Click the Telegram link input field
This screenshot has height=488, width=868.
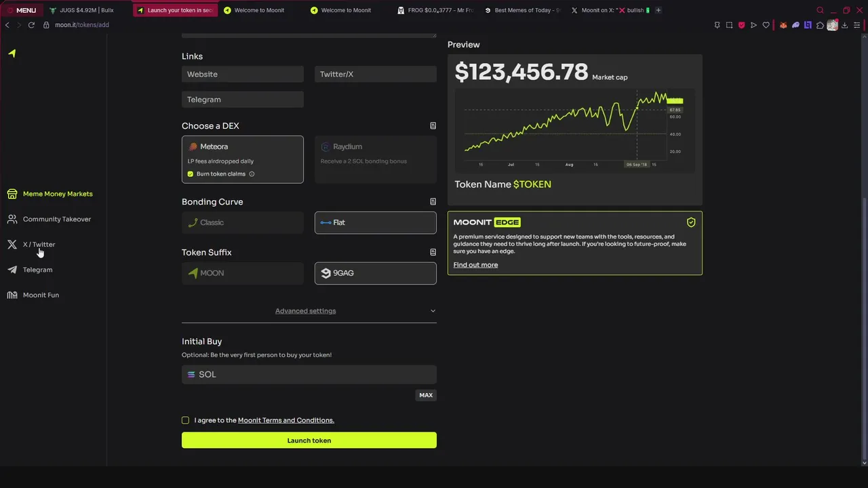243,99
